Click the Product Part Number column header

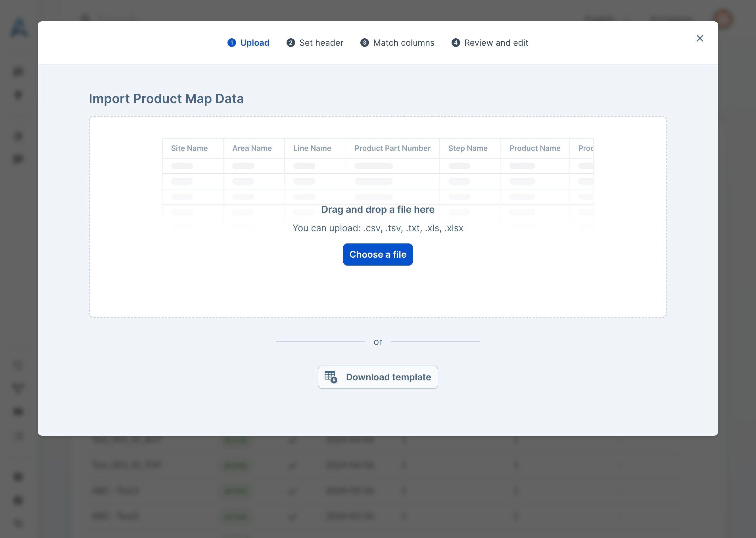392,148
